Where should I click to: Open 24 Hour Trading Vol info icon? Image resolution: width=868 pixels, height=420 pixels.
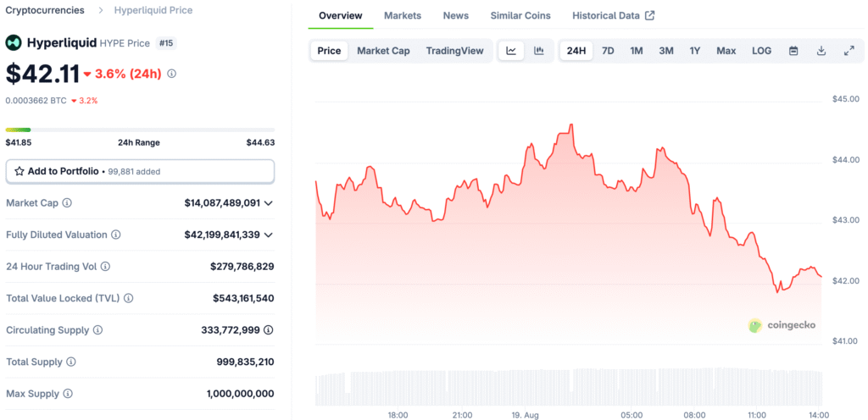click(105, 267)
